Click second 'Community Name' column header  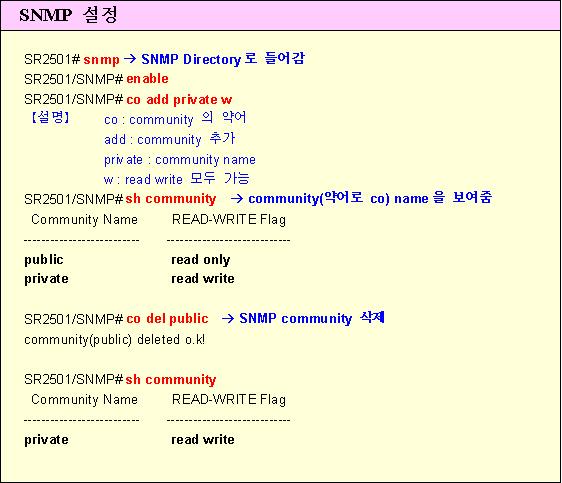point(85,400)
